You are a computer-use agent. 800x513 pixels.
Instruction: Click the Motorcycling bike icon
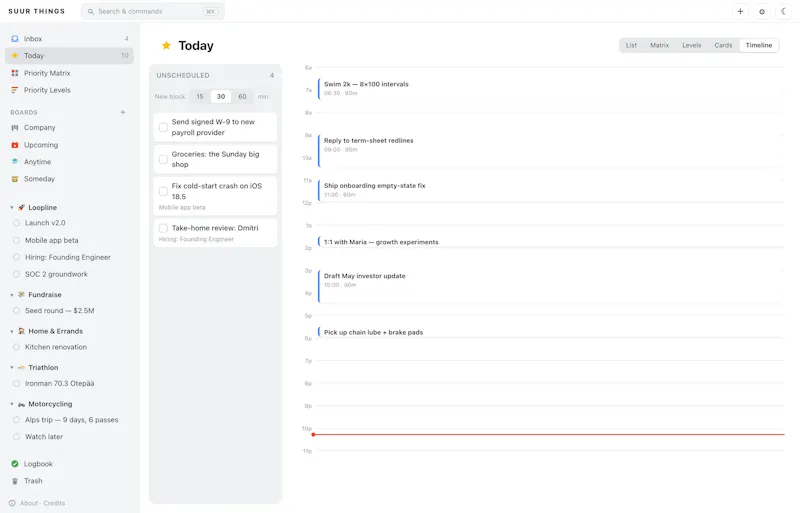click(x=21, y=404)
